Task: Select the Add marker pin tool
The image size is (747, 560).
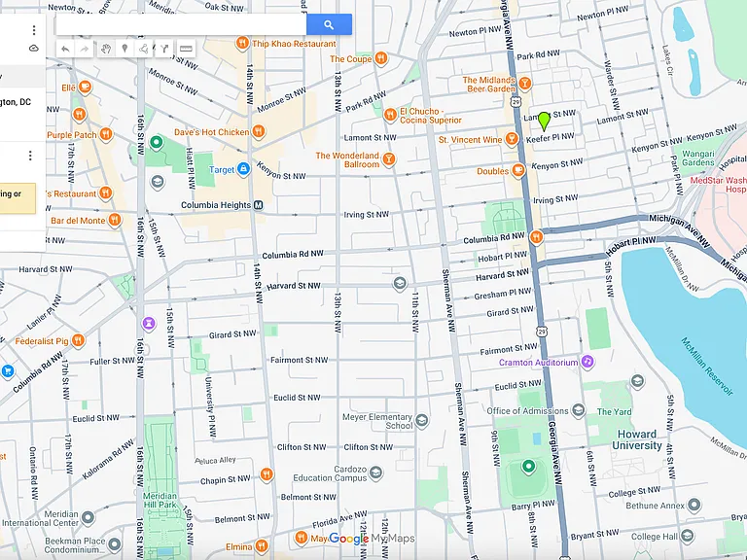Action: point(124,49)
